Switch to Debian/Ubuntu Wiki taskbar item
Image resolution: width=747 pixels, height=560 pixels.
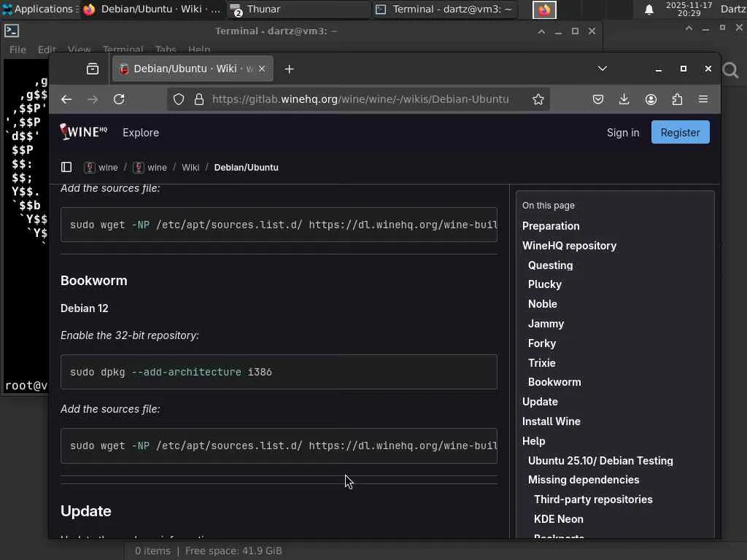pyautogui.click(x=152, y=9)
